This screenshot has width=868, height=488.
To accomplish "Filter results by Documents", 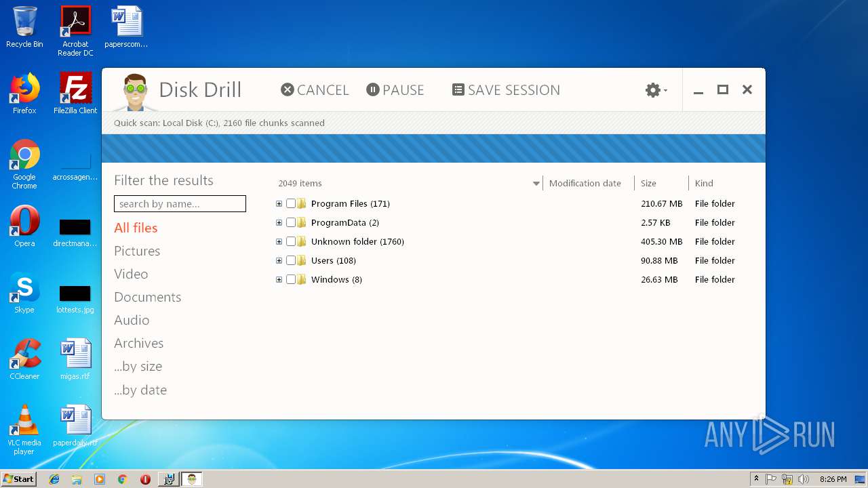I will click(x=147, y=297).
